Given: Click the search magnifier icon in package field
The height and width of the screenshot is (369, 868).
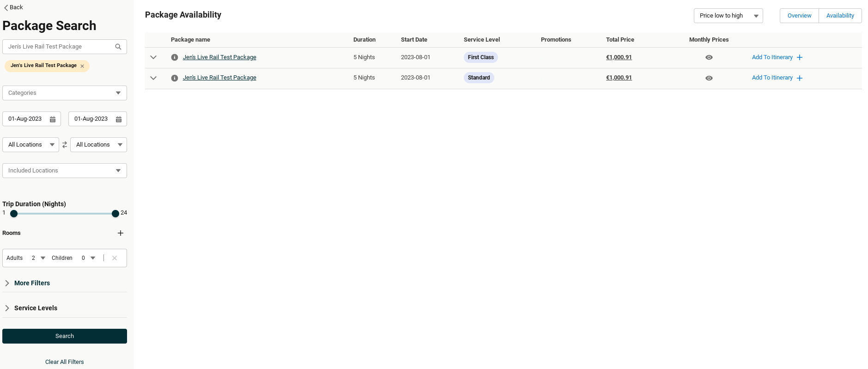Looking at the screenshot, I should (118, 47).
